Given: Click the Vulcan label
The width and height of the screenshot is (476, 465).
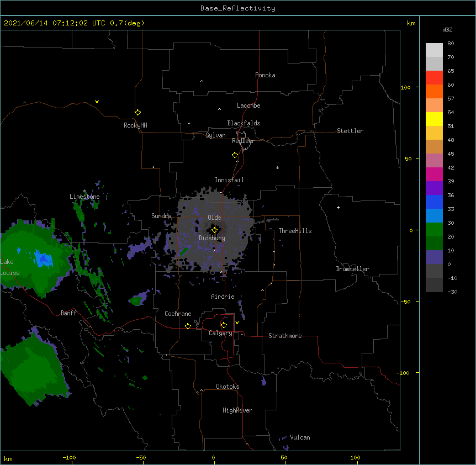Looking at the screenshot, I should pyautogui.click(x=300, y=437).
